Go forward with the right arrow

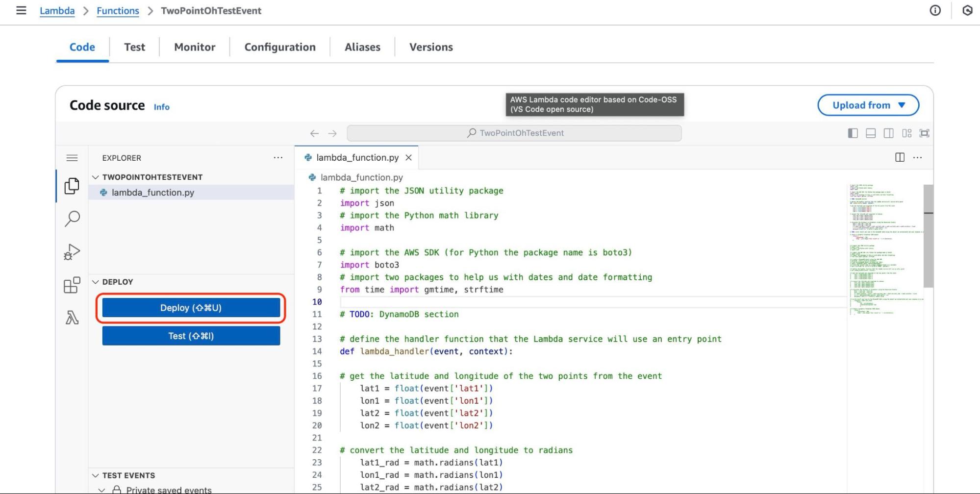(332, 133)
